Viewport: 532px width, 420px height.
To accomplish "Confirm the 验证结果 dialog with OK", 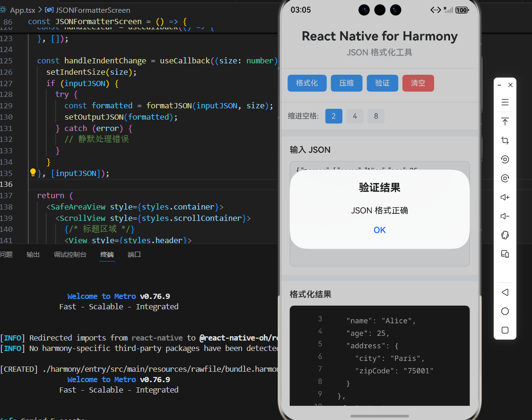I will pos(380,230).
